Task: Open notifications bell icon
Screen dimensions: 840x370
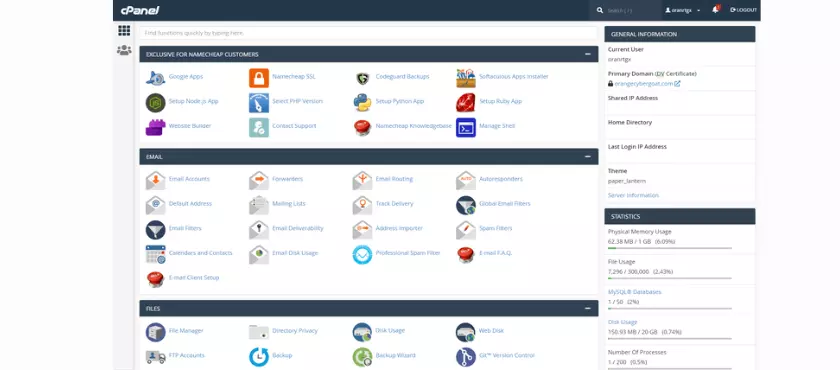Action: coord(715,10)
